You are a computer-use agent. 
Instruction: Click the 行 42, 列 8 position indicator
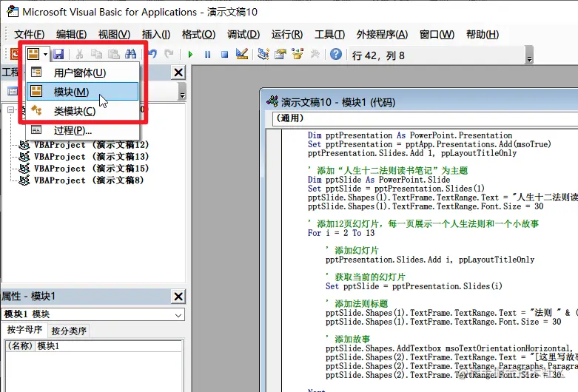378,55
